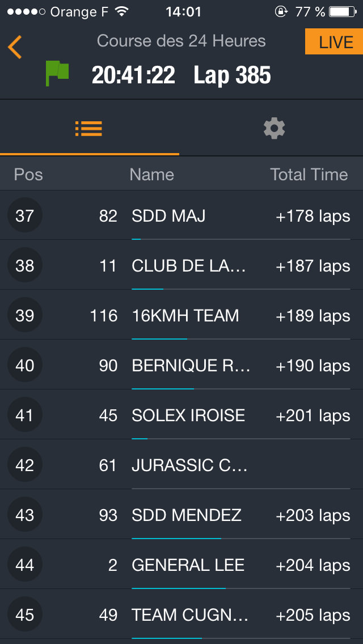363x644 pixels.
Task: Tap the battery icon in status bar
Action: tap(342, 11)
